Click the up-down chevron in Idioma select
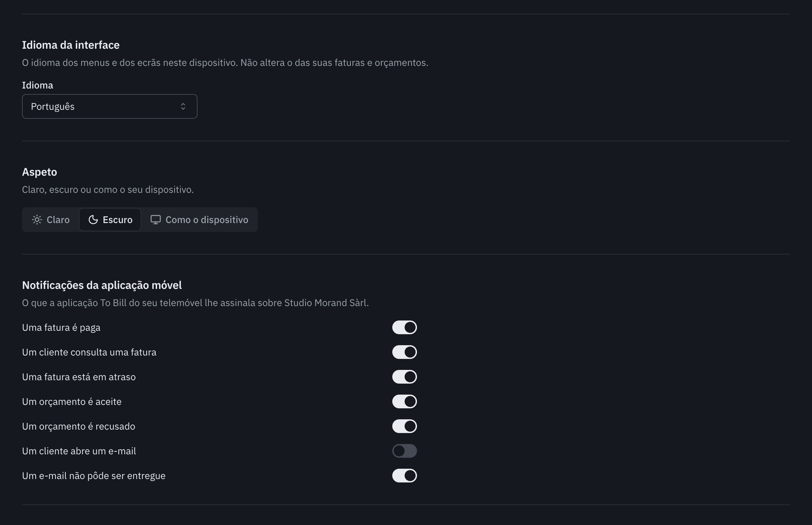Screen dimensions: 812x525 [183, 106]
